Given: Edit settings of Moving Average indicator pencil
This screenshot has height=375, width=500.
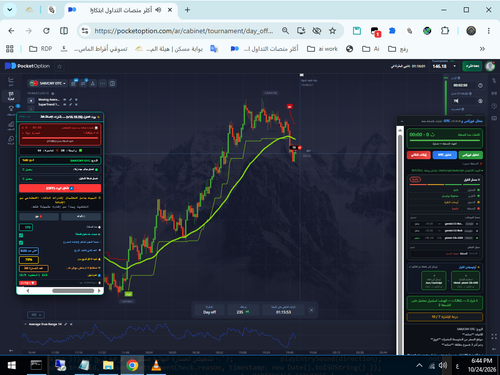Looking at the screenshot, I should click(x=70, y=100).
